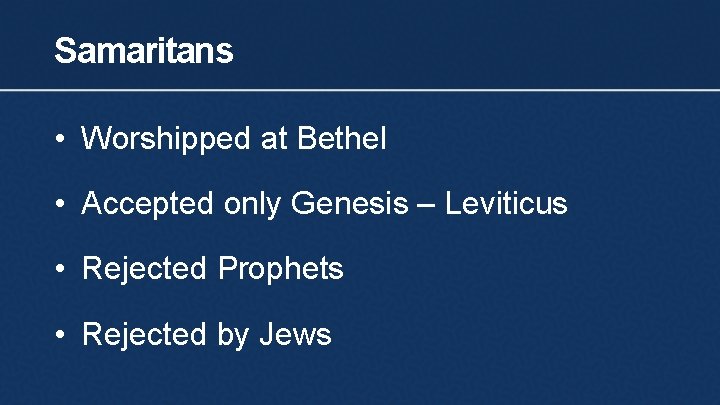The width and height of the screenshot is (720, 405).
Task: Click the word Leviticus
Action: [x=506, y=202]
